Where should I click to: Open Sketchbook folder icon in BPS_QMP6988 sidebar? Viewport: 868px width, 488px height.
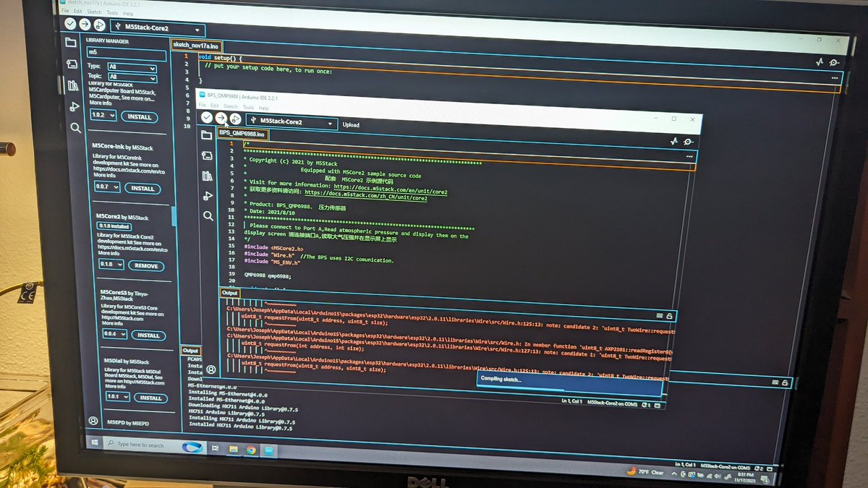(206, 135)
